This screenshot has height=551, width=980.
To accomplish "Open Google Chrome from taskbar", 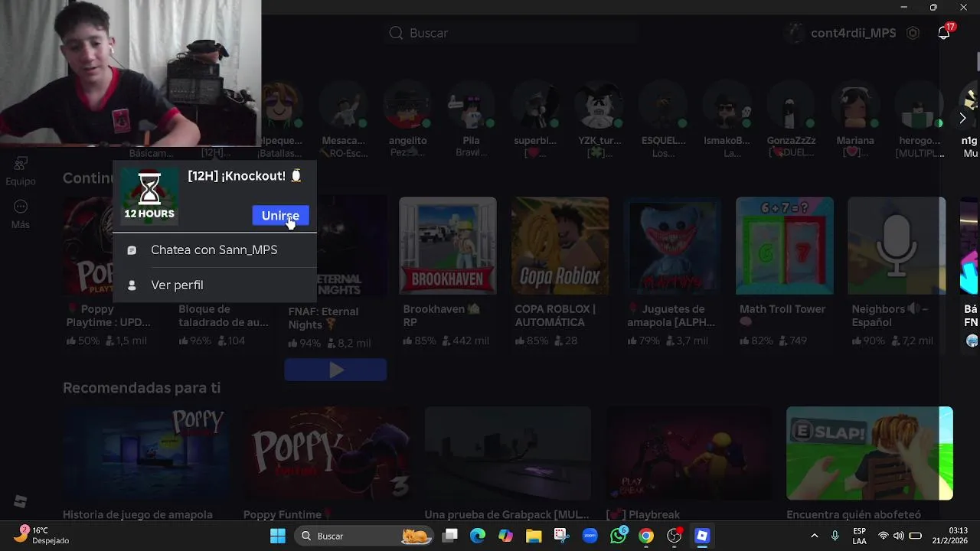I will coord(646,536).
